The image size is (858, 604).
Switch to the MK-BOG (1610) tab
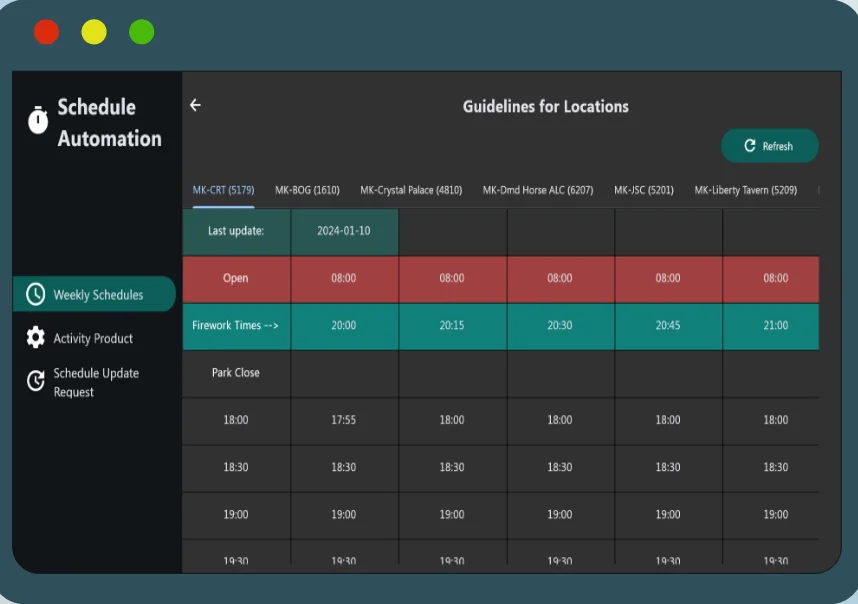tap(307, 190)
